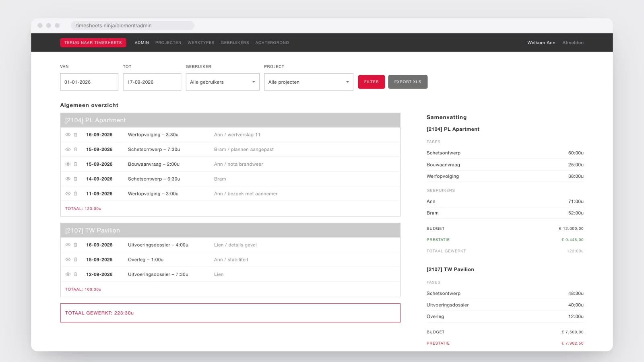Open the Alle projecten dropdown
The image size is (644, 362).
309,82
